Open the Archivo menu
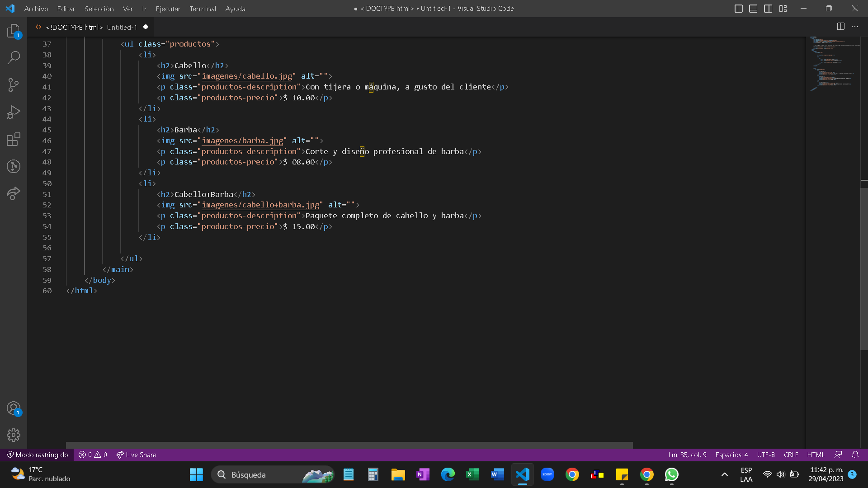Image resolution: width=868 pixels, height=488 pixels. (x=36, y=9)
